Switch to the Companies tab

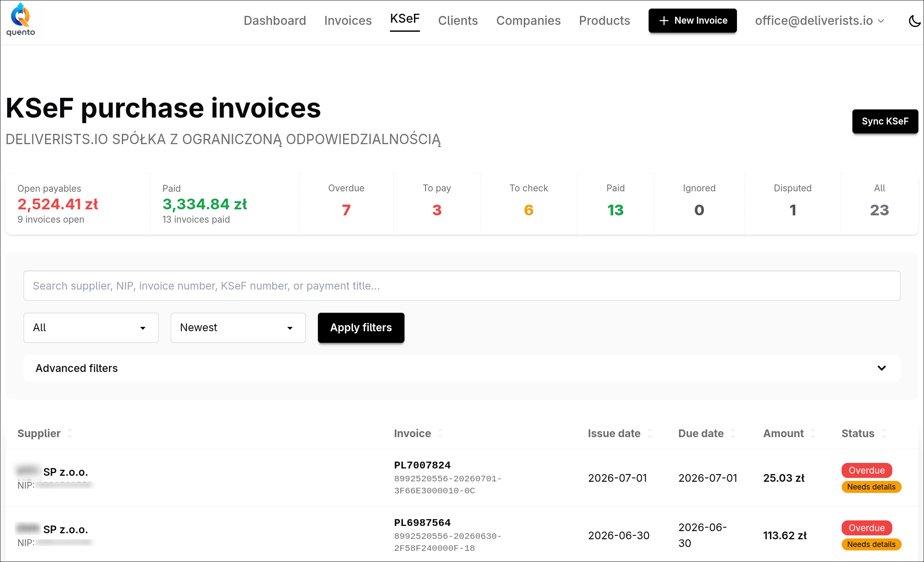click(x=528, y=21)
